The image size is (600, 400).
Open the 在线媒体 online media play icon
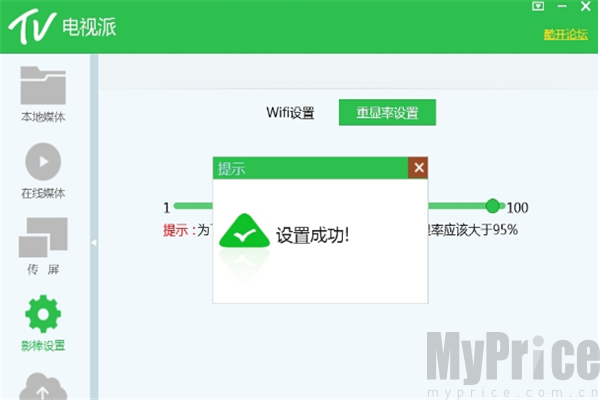click(x=43, y=162)
